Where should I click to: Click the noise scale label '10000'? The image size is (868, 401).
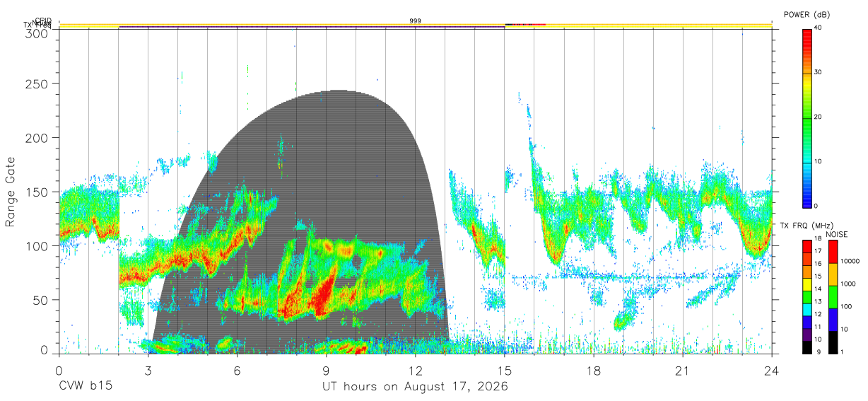(x=850, y=261)
